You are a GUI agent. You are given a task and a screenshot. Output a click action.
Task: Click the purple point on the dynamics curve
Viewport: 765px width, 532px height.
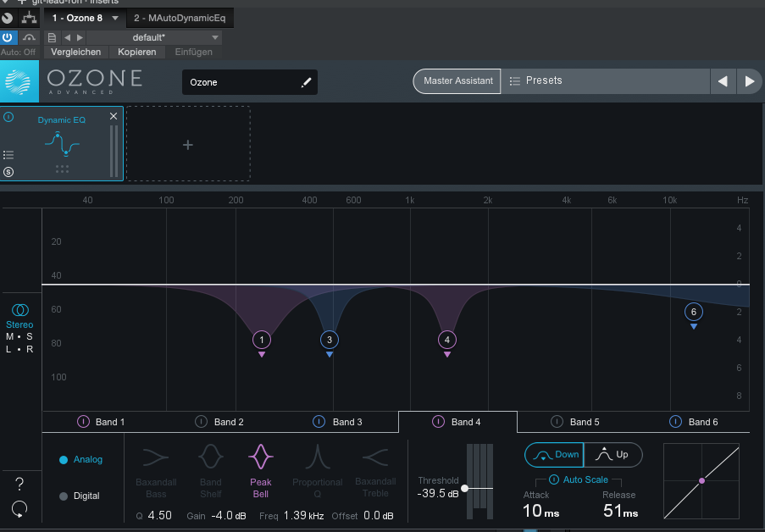701,481
